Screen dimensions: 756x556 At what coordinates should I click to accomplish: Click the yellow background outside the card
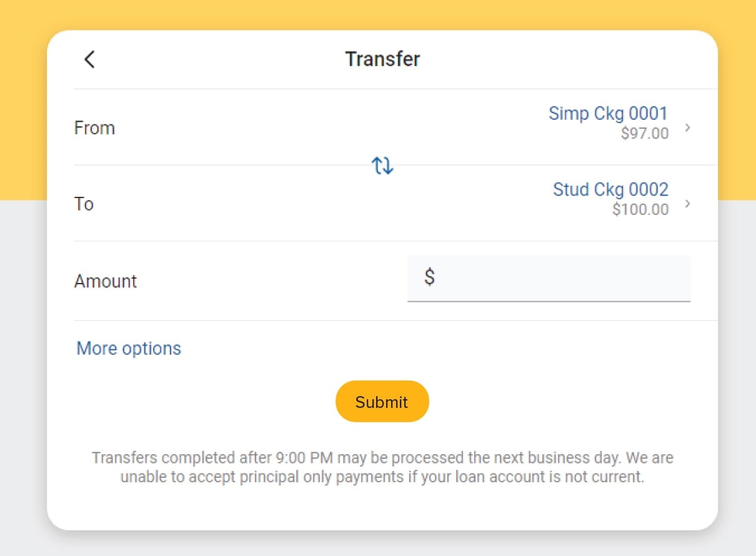click(x=22, y=94)
